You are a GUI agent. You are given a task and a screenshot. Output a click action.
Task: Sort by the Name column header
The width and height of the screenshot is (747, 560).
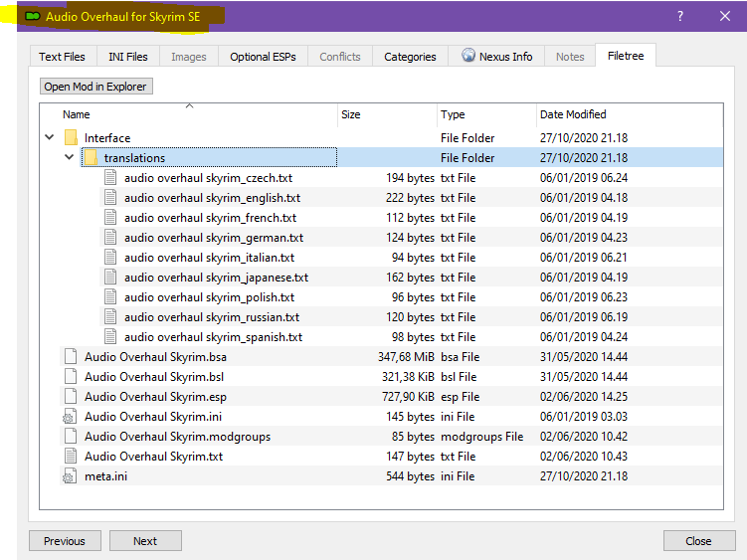pos(77,114)
